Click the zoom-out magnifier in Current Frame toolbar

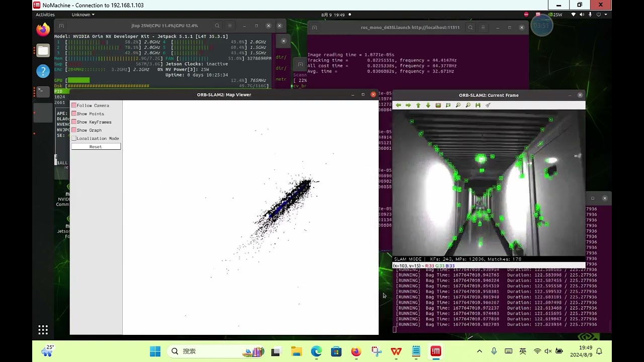(x=468, y=106)
